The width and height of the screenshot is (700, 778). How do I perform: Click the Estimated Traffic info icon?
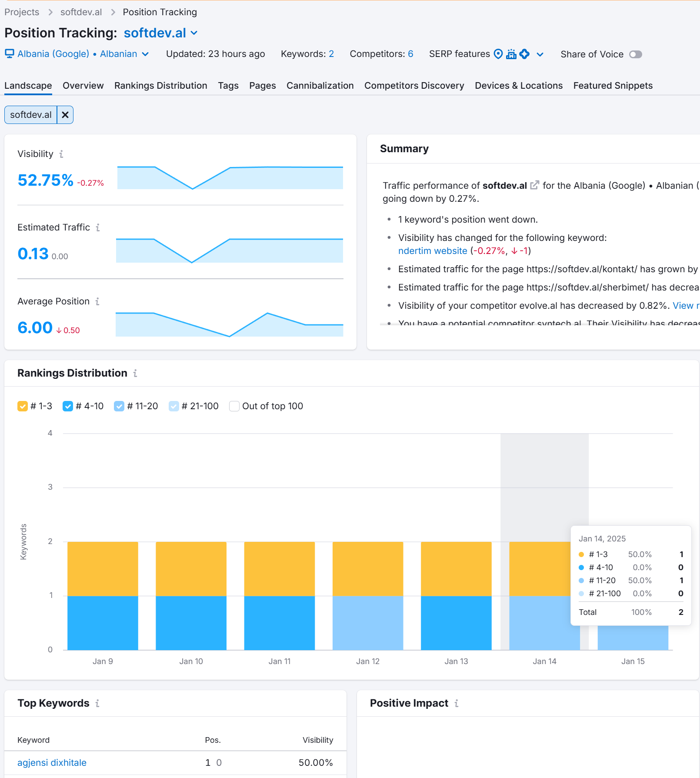click(x=98, y=227)
